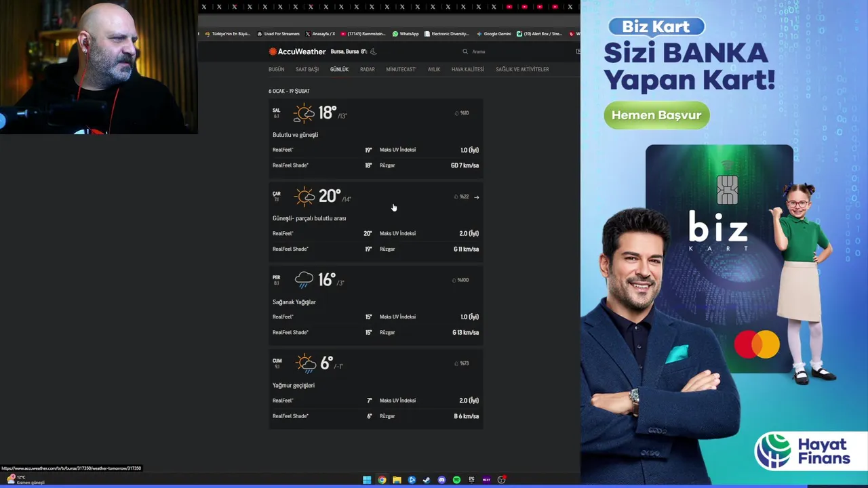This screenshot has height=488, width=868.
Task: Click the "Sizi BANKA Yapan Kart!" ad headline
Action: point(689,66)
